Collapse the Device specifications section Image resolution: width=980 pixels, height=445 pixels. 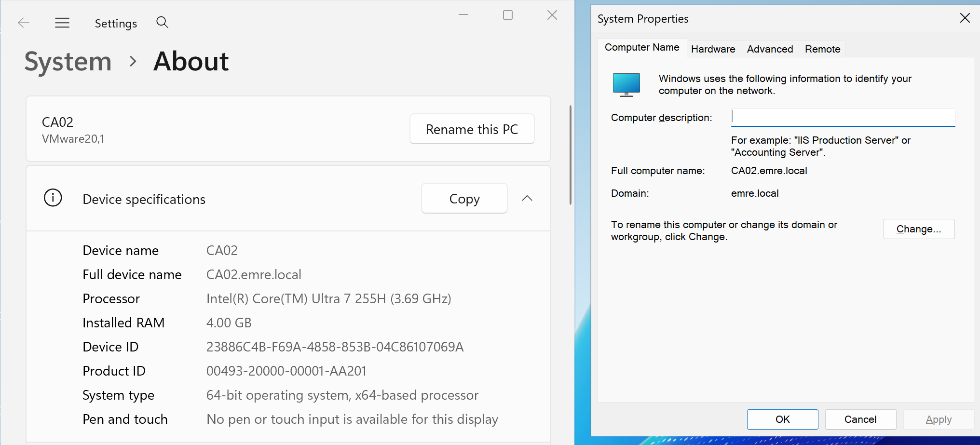[x=527, y=198]
